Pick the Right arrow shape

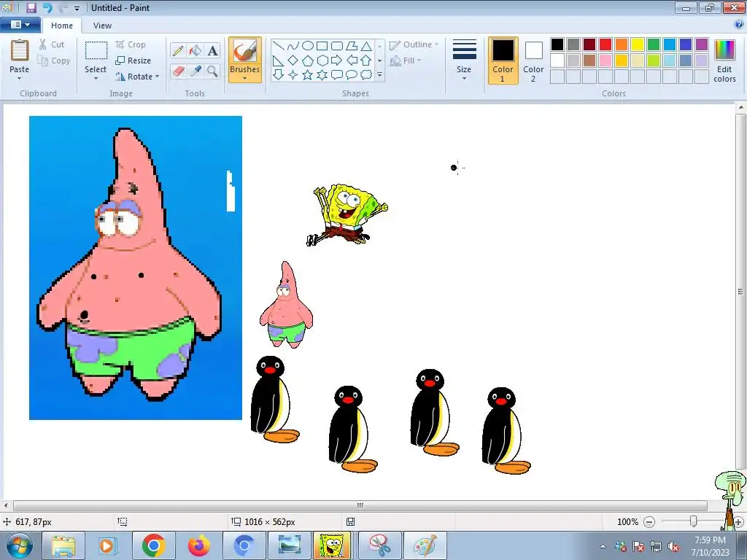(x=337, y=61)
